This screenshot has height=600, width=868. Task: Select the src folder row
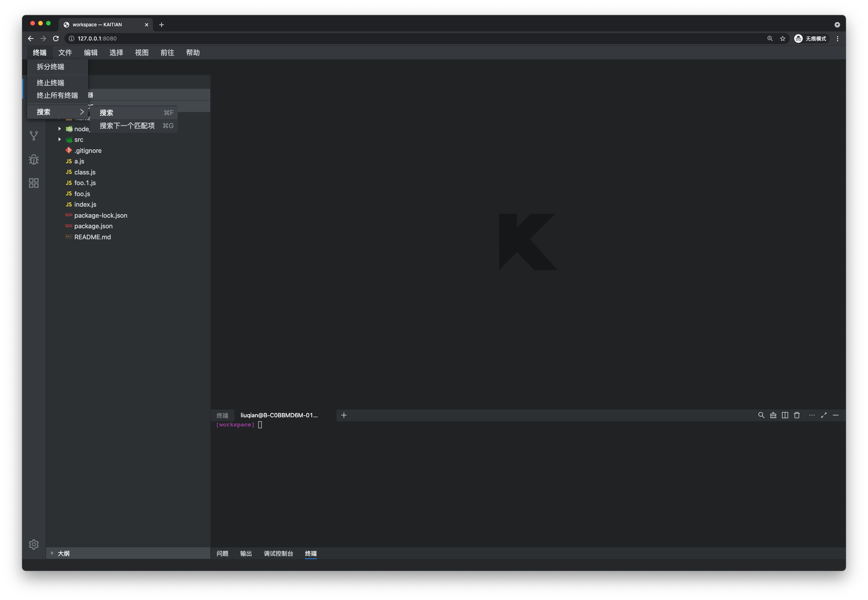(x=128, y=139)
